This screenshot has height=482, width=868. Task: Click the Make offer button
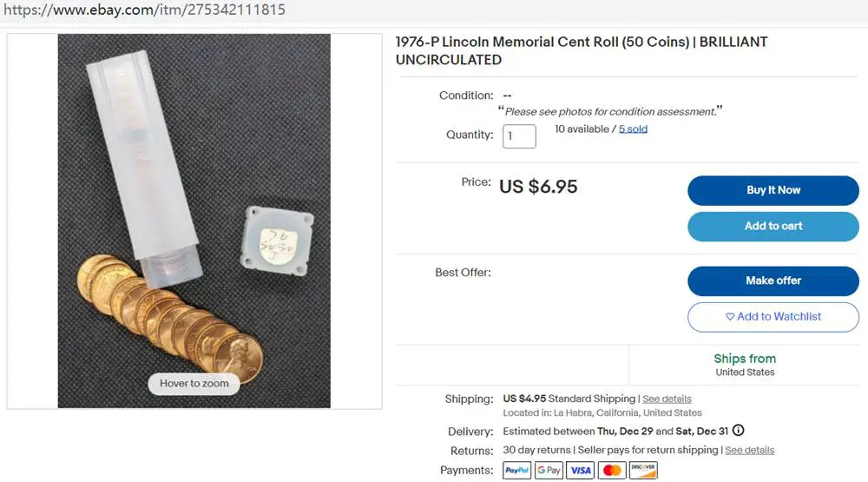coord(773,281)
